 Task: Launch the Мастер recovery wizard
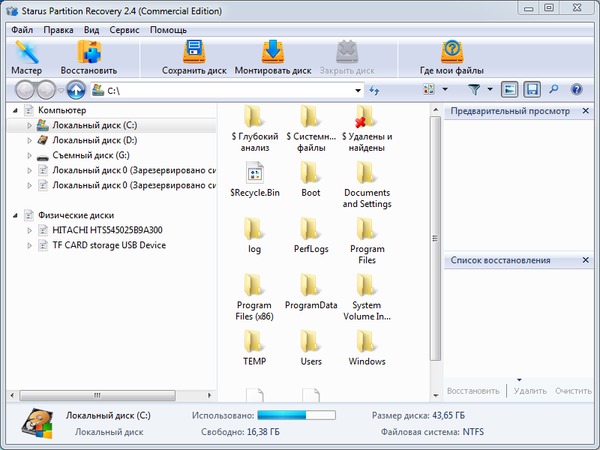click(x=27, y=59)
